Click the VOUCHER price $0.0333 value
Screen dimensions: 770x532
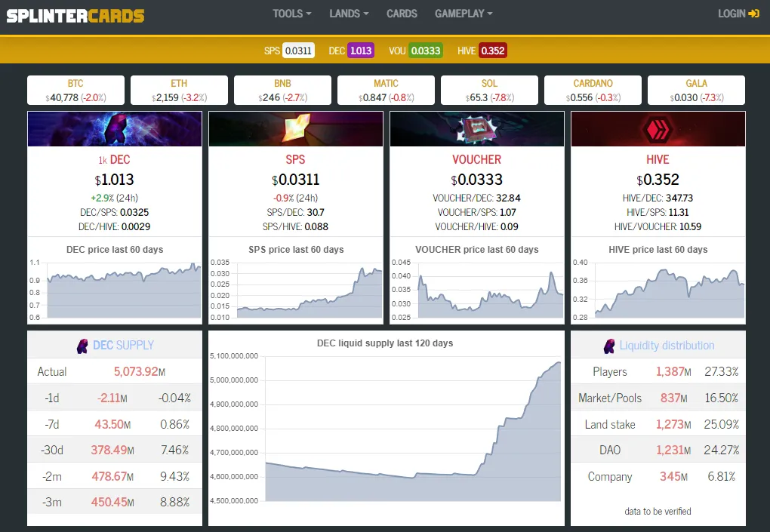[x=477, y=180]
